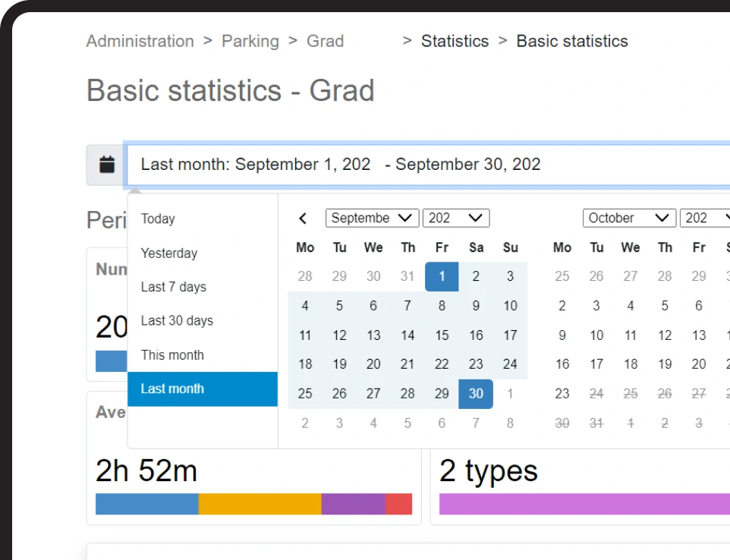Click the 2 types value
Screen dimensions: 730x560
click(489, 471)
